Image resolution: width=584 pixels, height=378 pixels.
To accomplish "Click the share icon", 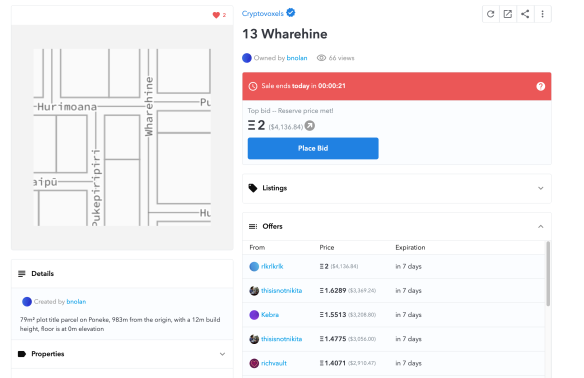I will point(525,14).
